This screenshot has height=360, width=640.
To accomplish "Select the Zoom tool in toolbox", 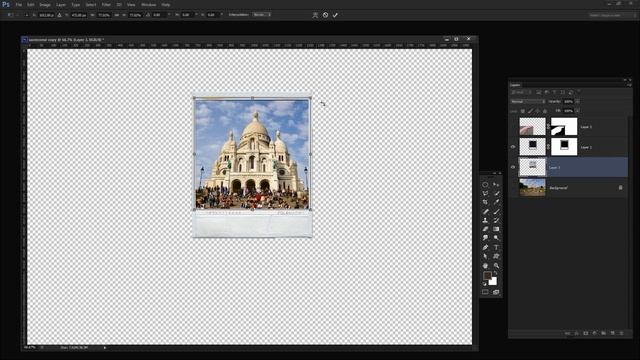I will click(496, 266).
